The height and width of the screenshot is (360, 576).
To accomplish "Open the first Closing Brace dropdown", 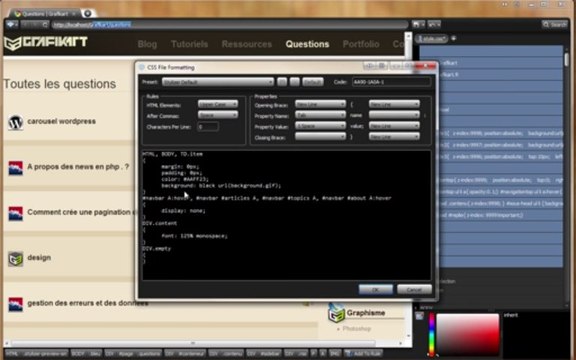I will 320,137.
